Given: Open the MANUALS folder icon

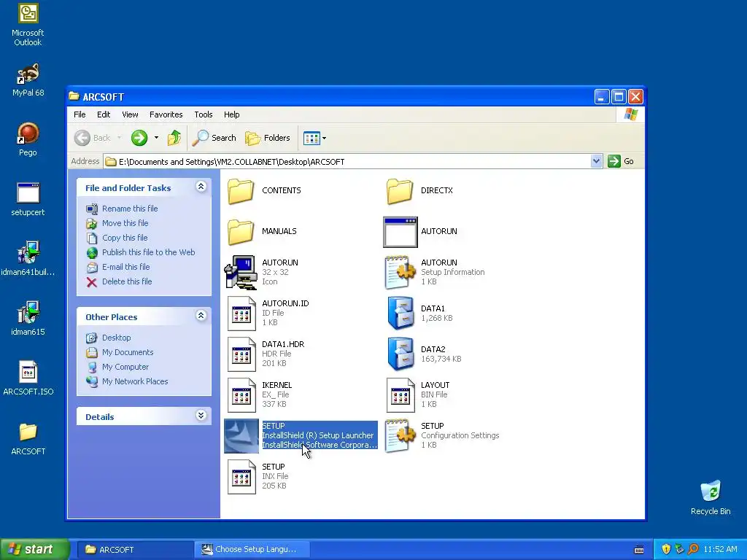Looking at the screenshot, I should (x=241, y=231).
